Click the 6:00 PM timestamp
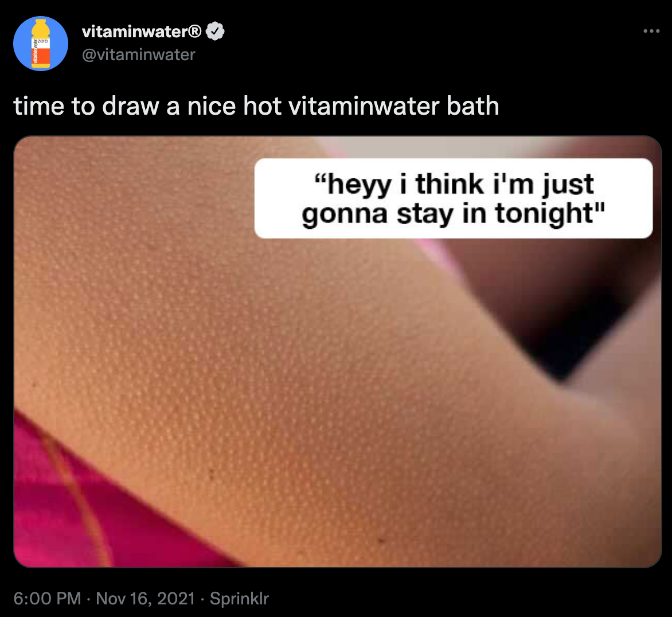This screenshot has width=672, height=617. [x=47, y=599]
